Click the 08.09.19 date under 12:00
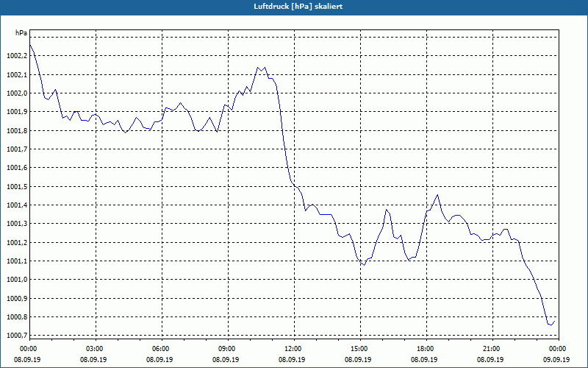The width and height of the screenshot is (588, 368). click(292, 359)
